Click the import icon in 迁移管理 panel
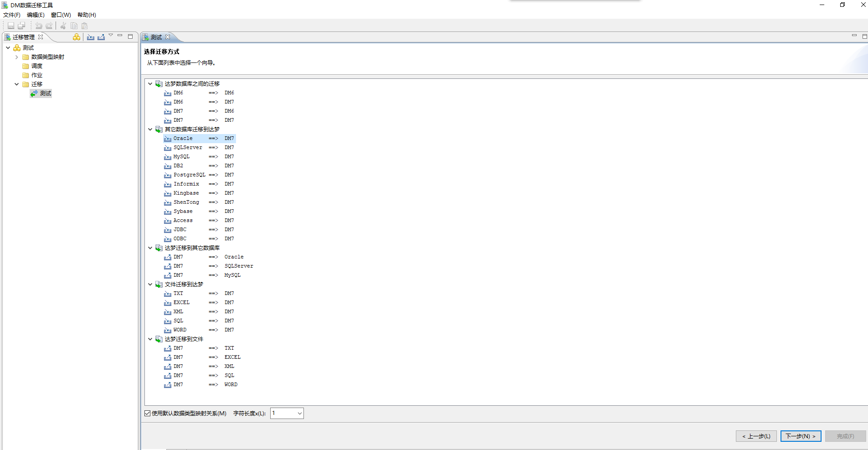Viewport: 868px width, 450px height. 91,37
